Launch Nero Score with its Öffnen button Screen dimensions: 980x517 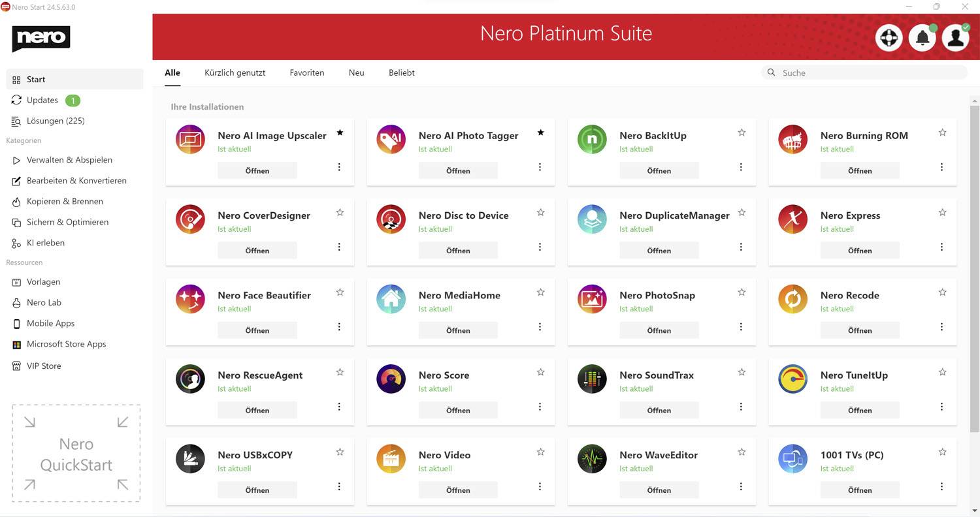[x=458, y=410]
